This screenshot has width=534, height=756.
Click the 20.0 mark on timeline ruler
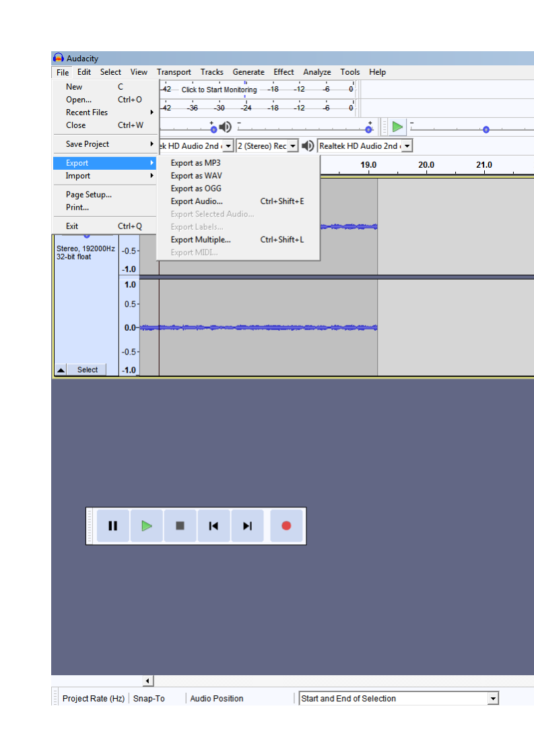click(426, 165)
